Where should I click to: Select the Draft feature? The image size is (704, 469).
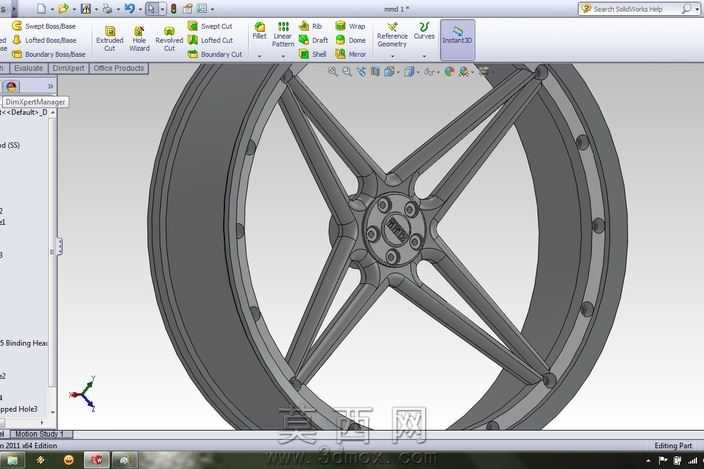point(313,40)
